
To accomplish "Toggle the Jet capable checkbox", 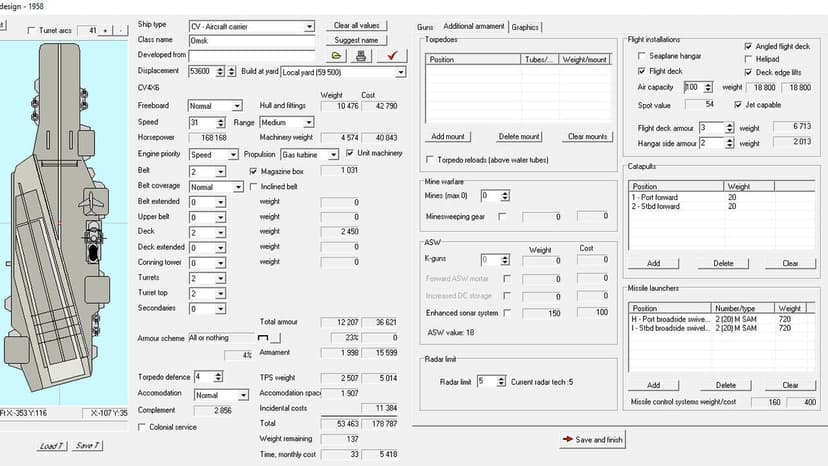I will point(738,105).
